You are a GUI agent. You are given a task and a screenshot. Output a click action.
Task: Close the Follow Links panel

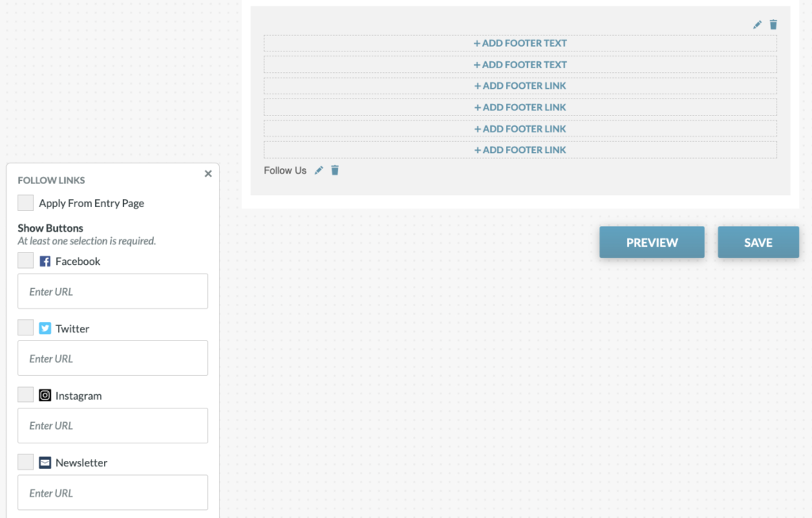[208, 174]
